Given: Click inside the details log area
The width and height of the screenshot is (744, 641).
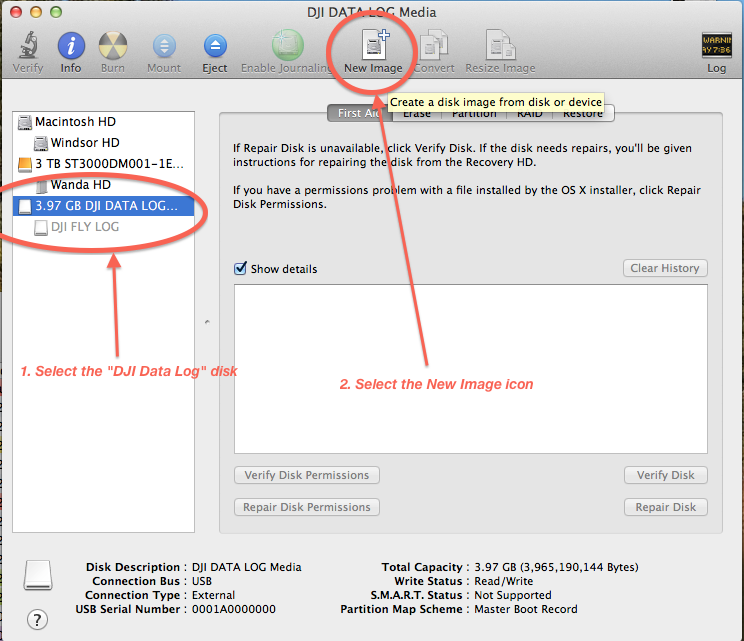Looking at the screenshot, I should (x=471, y=369).
